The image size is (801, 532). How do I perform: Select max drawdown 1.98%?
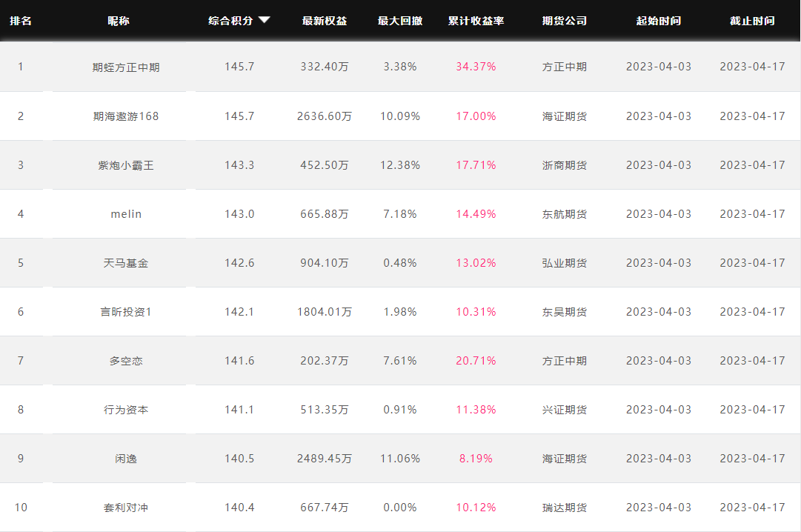click(400, 312)
